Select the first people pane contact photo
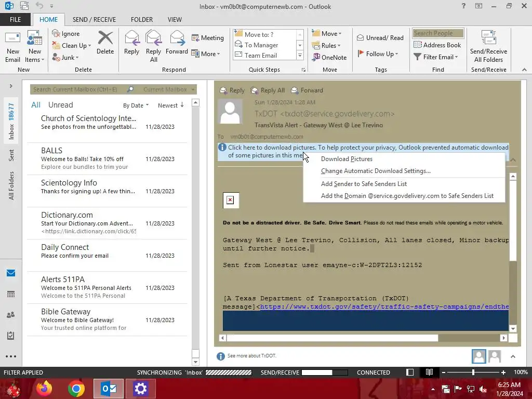This screenshot has width=532, height=399. [478, 356]
